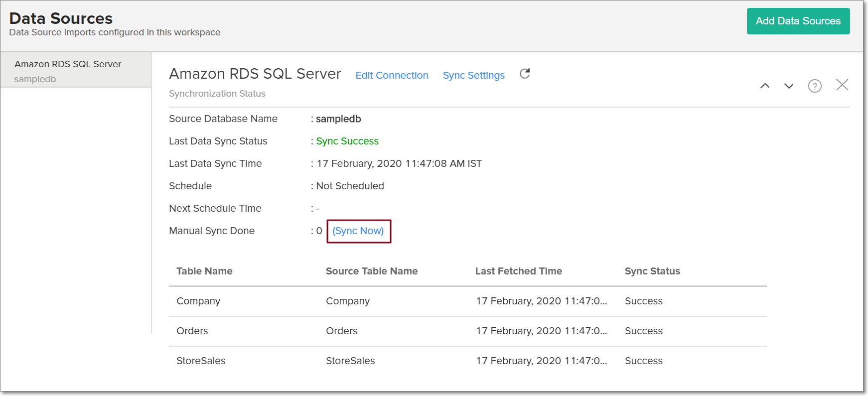Click the Sync Status column header
Viewport: 868px width, 396px height.
652,271
